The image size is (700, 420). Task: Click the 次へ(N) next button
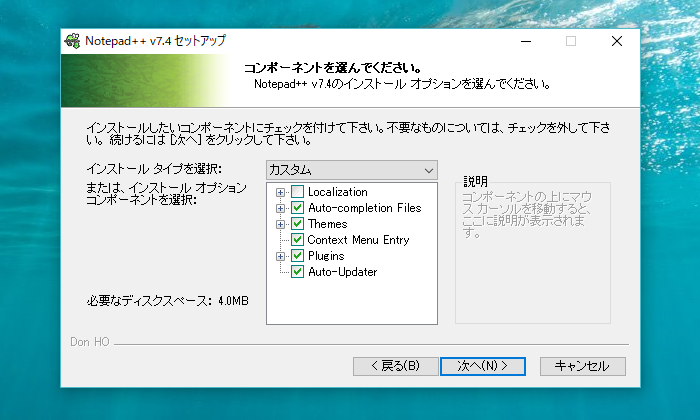pos(483,366)
